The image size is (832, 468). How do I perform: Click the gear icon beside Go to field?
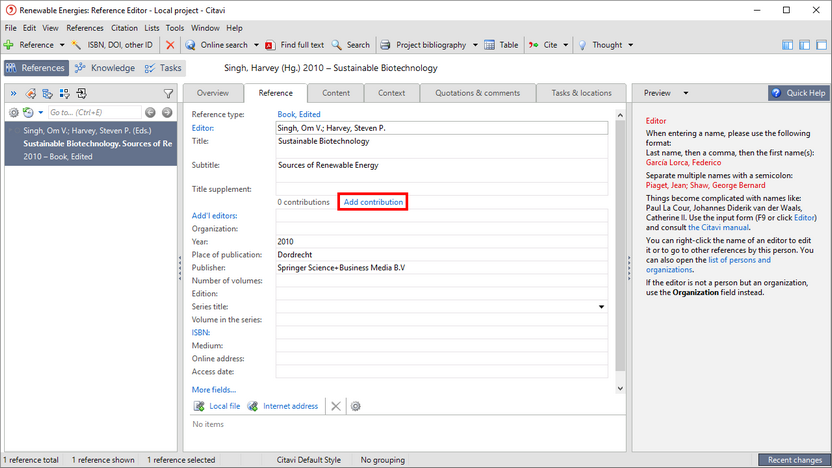[x=14, y=112]
